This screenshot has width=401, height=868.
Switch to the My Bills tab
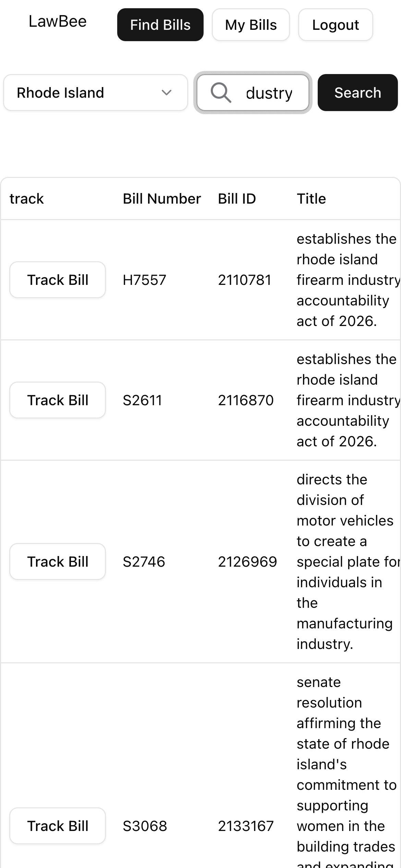tap(251, 25)
